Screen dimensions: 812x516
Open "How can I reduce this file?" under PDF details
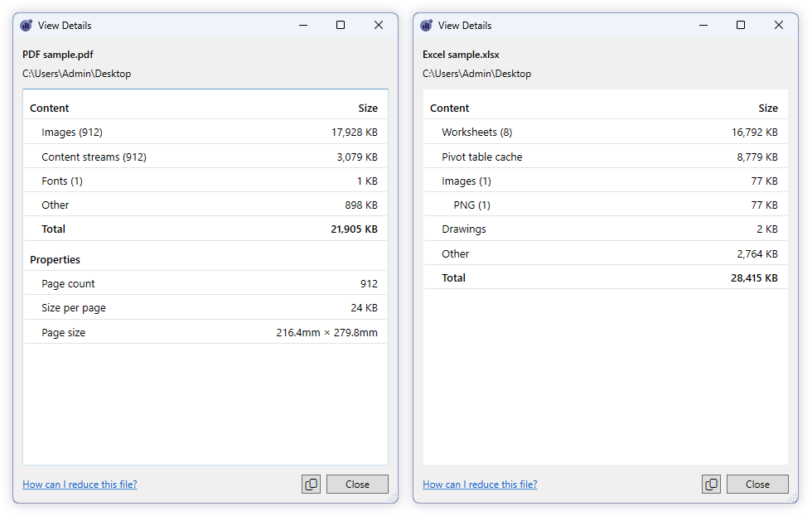pos(80,484)
